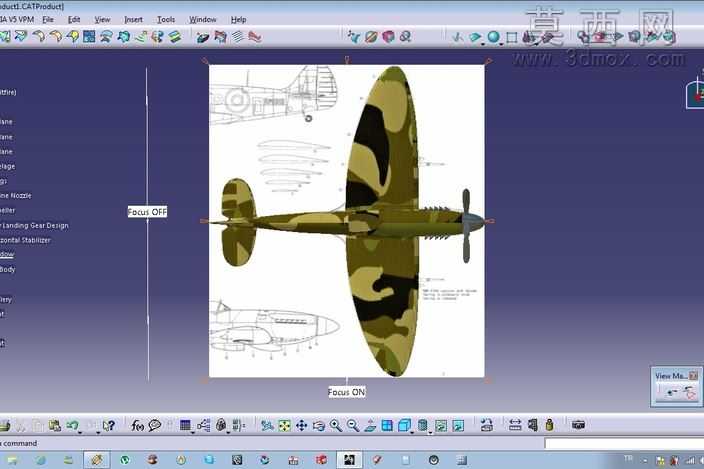Click the Isometric View cube icon
The width and height of the screenshot is (704, 469).
pyautogui.click(x=404, y=425)
